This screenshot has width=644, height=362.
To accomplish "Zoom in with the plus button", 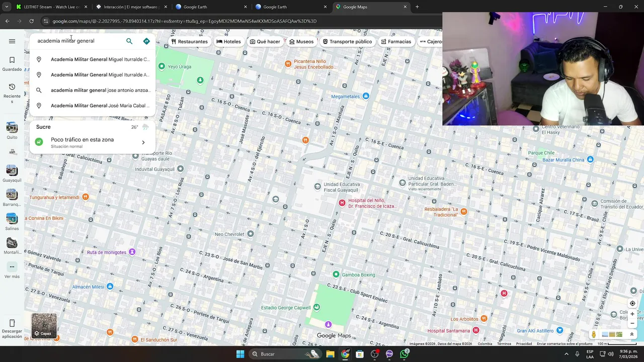I will point(632,314).
